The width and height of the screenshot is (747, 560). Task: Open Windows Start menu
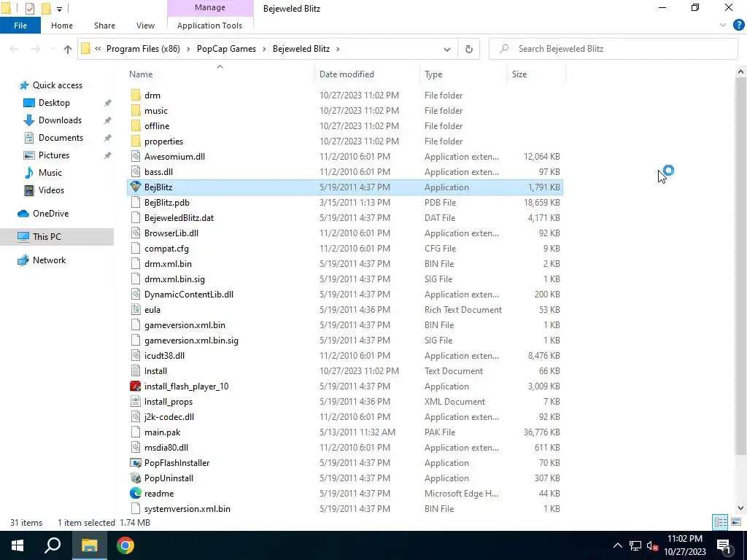18,545
